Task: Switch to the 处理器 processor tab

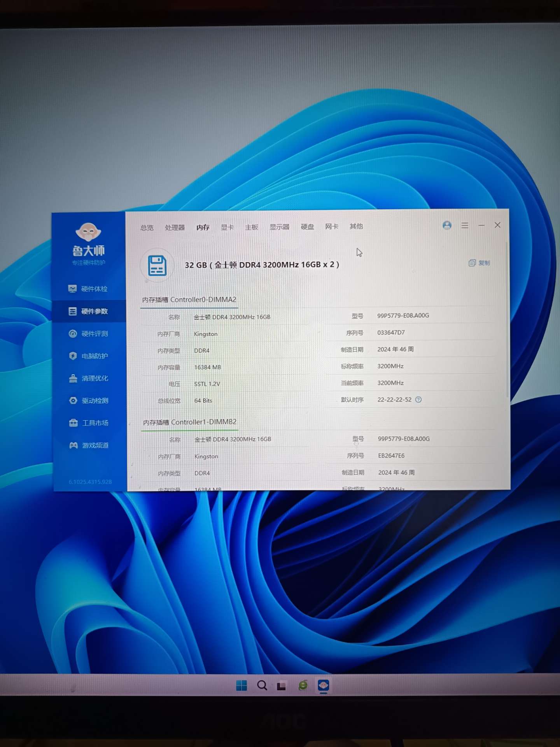Action: [175, 228]
